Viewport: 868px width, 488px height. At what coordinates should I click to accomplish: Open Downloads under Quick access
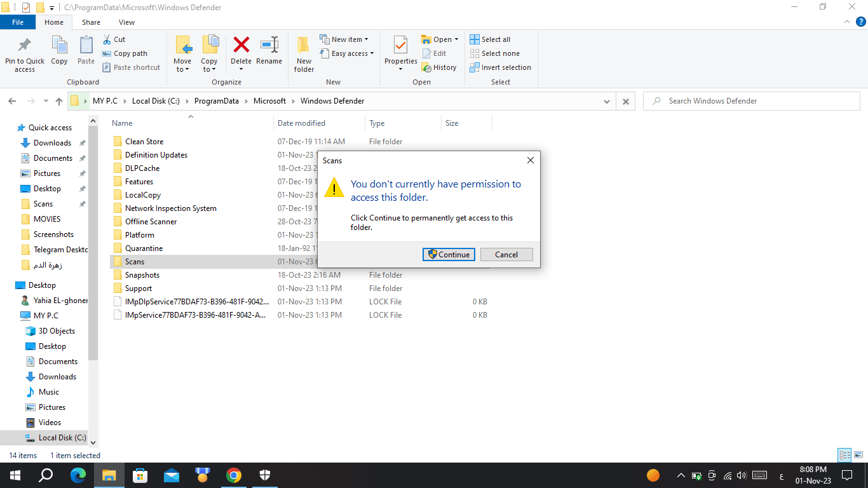point(52,143)
